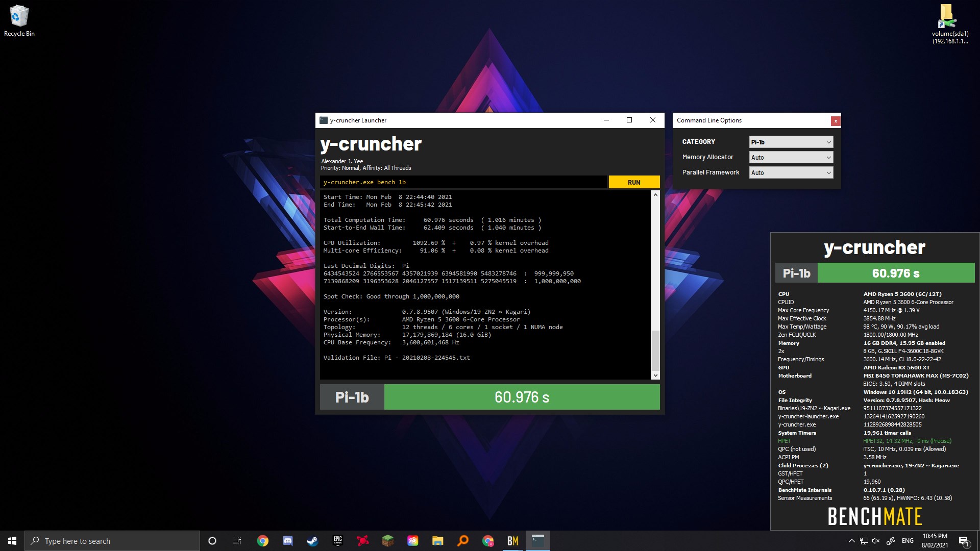Select the y-cruncher console taskbar icon
This screenshot has width=980, height=551.
(x=538, y=541)
